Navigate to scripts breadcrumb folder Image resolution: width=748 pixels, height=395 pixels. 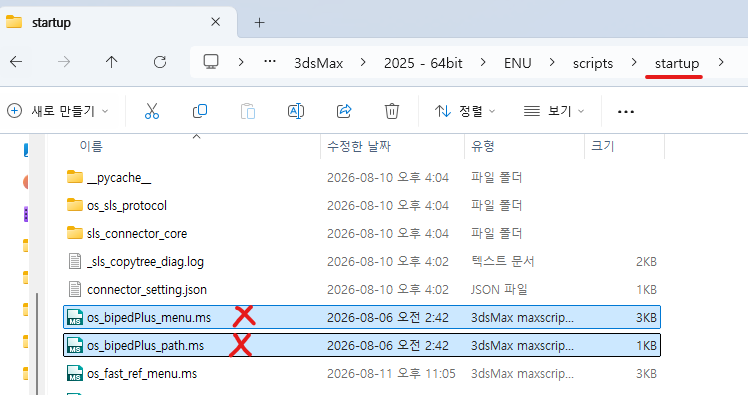[593, 63]
